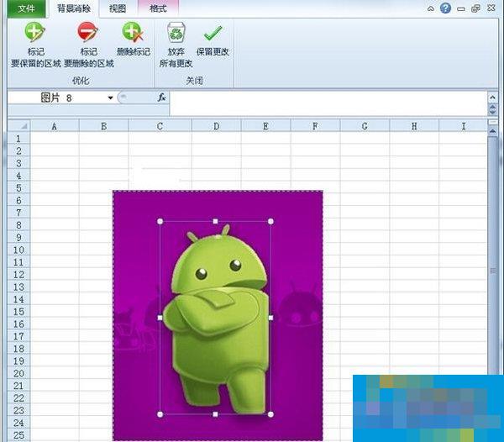Open the Name Box dropdown arrow
The image size is (504, 442).
coord(110,97)
